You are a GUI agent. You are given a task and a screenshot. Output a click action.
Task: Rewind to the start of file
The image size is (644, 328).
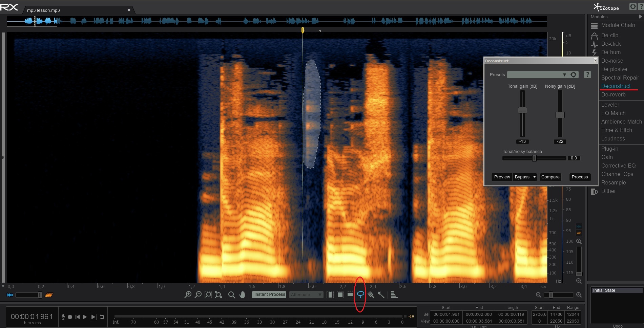[78, 317]
